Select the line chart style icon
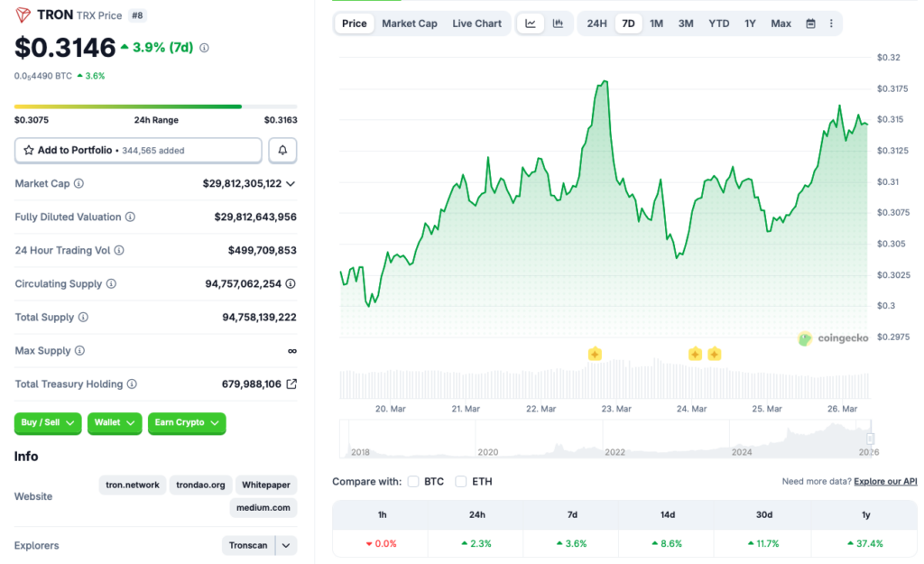The image size is (924, 564). click(531, 23)
